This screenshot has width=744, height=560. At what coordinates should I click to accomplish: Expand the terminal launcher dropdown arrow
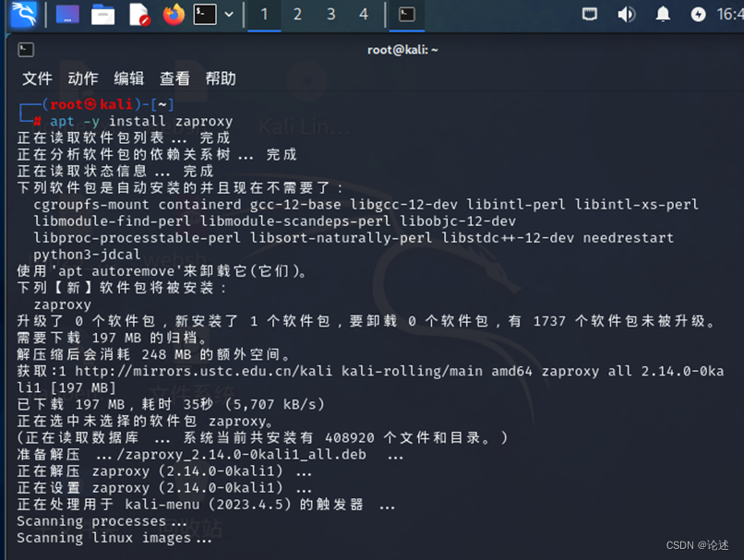point(229,15)
